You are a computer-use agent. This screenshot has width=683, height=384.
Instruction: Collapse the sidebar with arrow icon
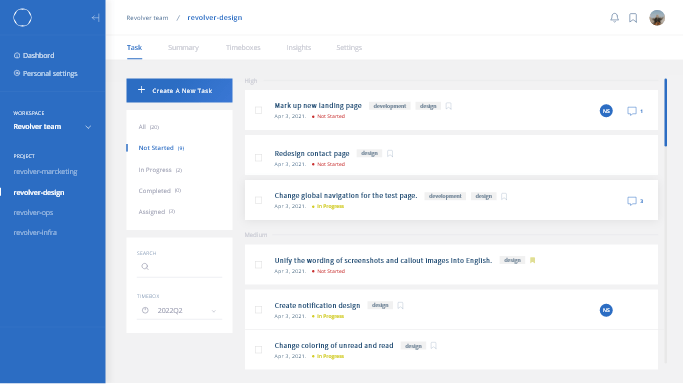click(x=95, y=18)
